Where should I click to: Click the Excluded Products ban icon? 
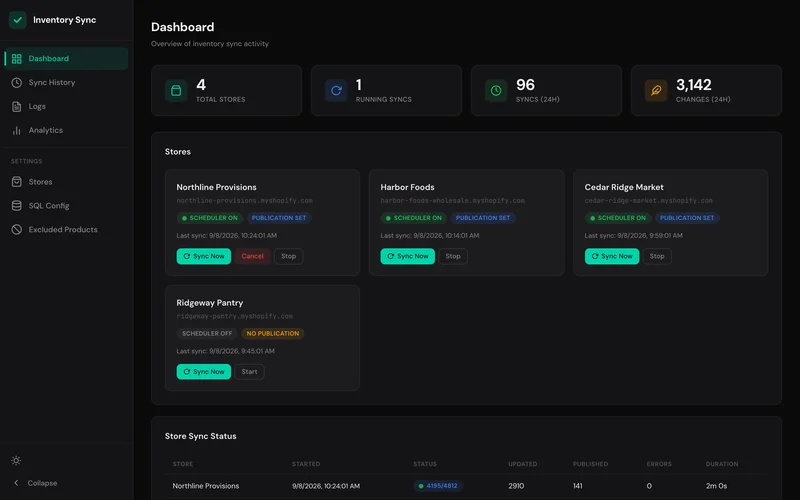tap(17, 230)
